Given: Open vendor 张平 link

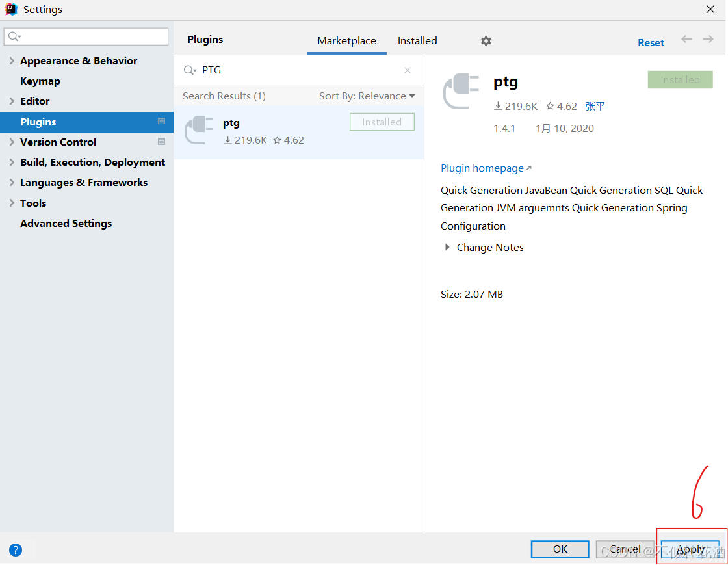Looking at the screenshot, I should tap(595, 107).
